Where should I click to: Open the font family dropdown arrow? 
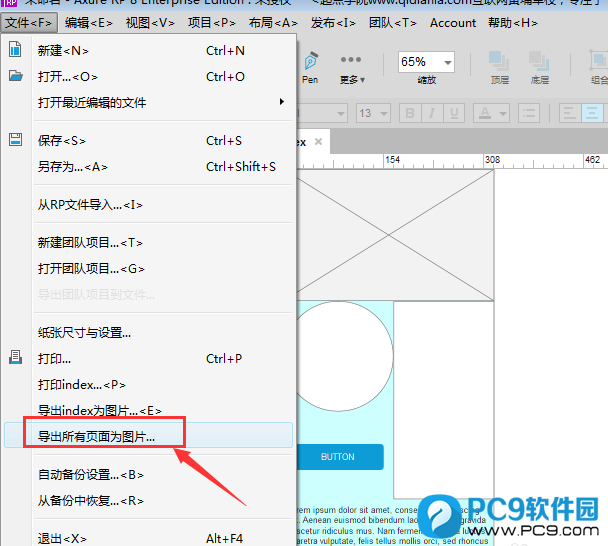tap(340, 114)
